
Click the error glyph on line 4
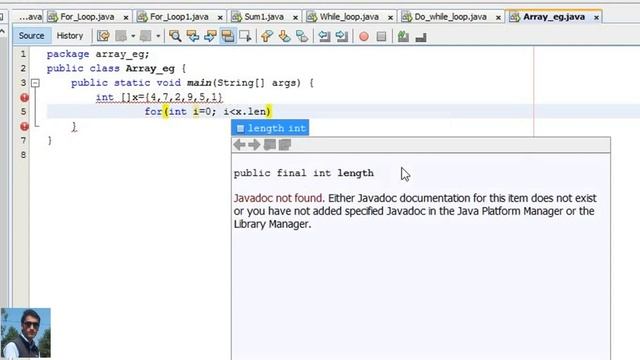tap(24, 98)
